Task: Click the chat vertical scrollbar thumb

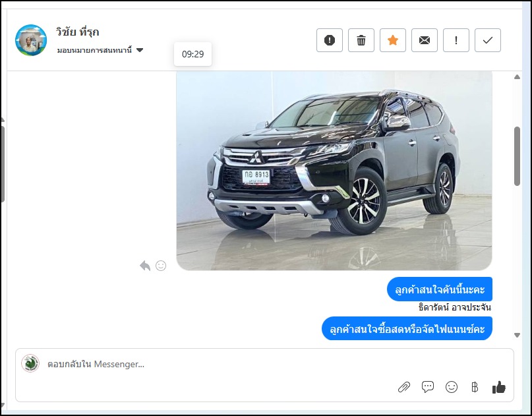Action: click(517, 156)
